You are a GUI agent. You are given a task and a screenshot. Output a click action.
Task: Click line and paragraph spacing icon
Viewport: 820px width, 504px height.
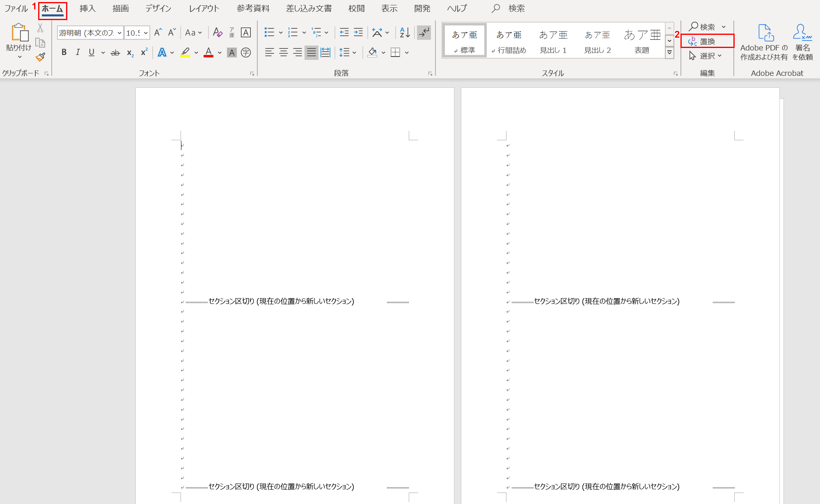pos(344,52)
